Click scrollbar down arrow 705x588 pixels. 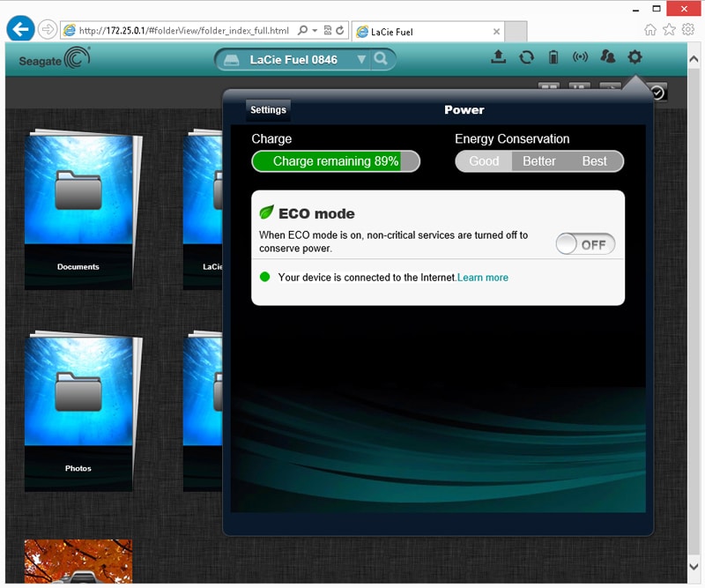pos(694,566)
